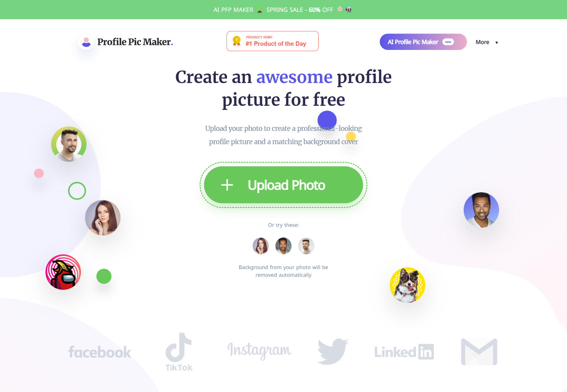Click the LinkedIn platform icon

pos(404,351)
